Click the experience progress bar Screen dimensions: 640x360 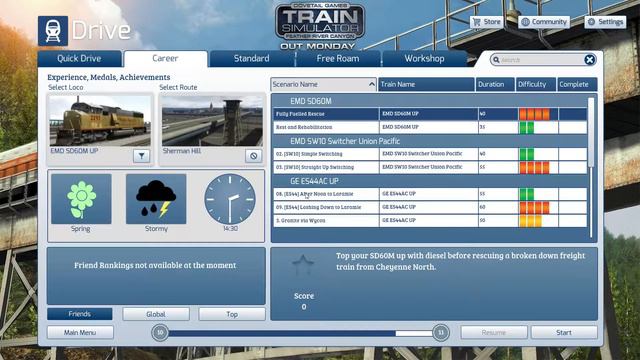tap(300, 333)
